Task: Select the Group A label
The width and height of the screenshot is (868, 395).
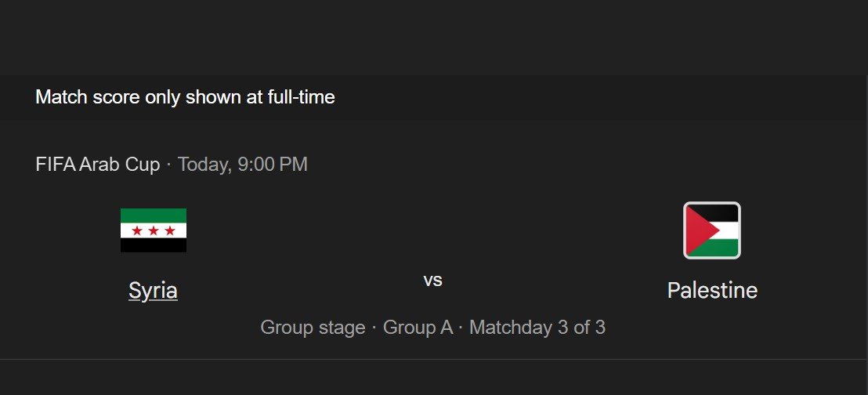Action: click(418, 327)
